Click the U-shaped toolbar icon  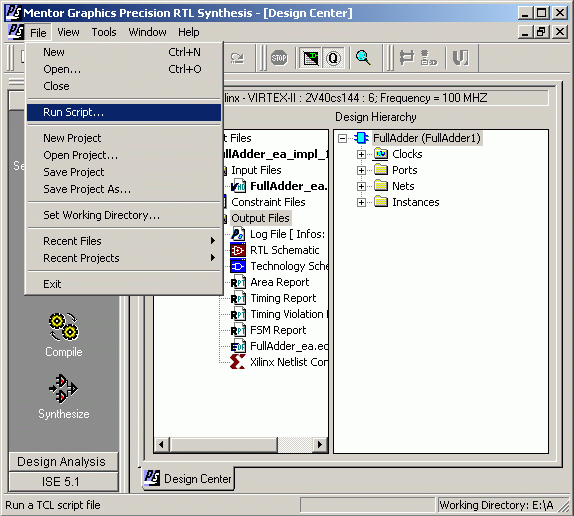pyautogui.click(x=460, y=58)
